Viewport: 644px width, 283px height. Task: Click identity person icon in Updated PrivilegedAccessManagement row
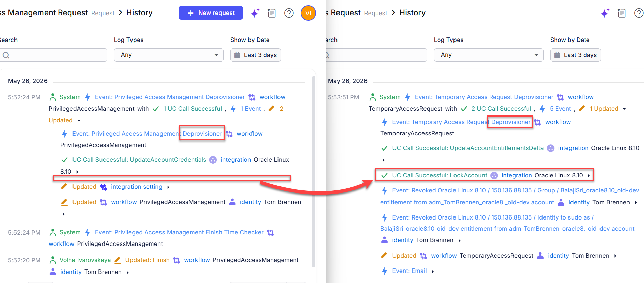point(232,202)
